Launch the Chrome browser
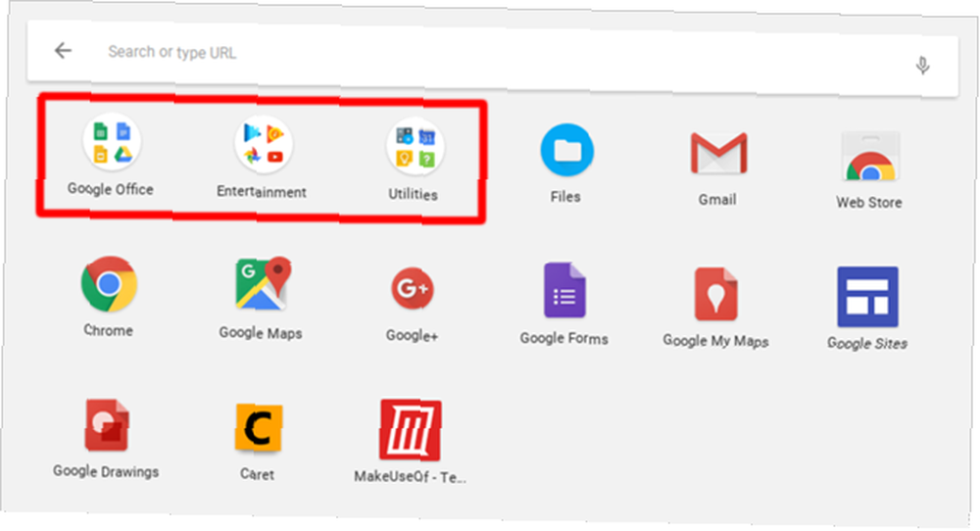Screen dimensions: 980x531 110,283
